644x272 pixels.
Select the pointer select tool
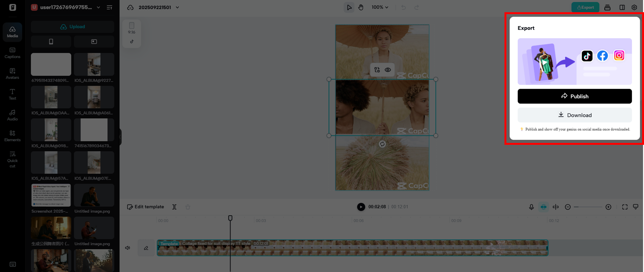pyautogui.click(x=349, y=7)
